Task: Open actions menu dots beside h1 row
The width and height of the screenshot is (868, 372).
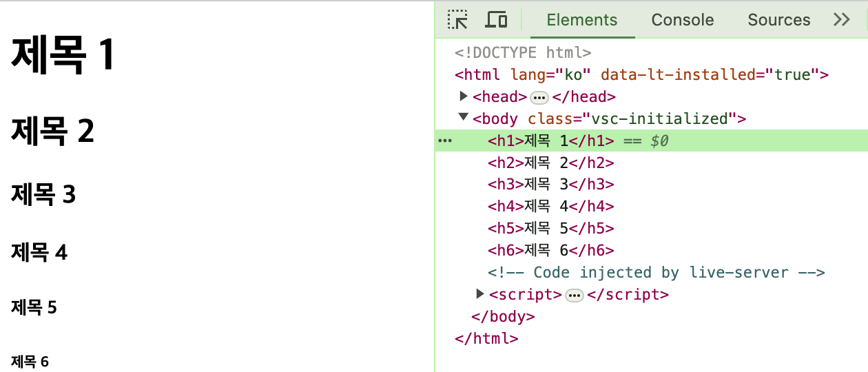Action: point(445,141)
